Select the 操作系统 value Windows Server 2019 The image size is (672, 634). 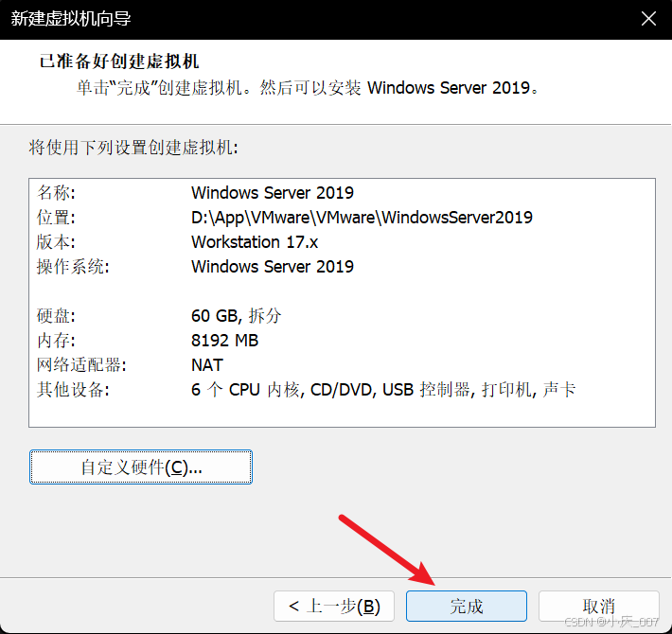tap(273, 267)
